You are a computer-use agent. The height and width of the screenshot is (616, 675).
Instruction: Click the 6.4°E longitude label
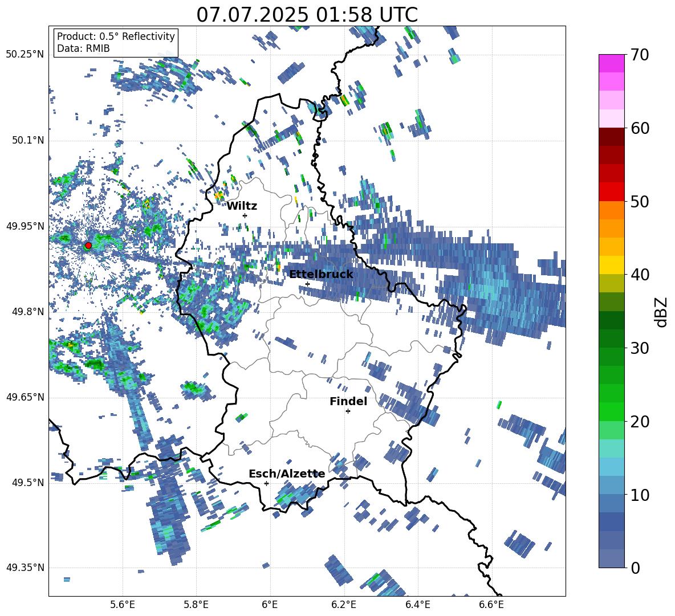pyautogui.click(x=417, y=605)
